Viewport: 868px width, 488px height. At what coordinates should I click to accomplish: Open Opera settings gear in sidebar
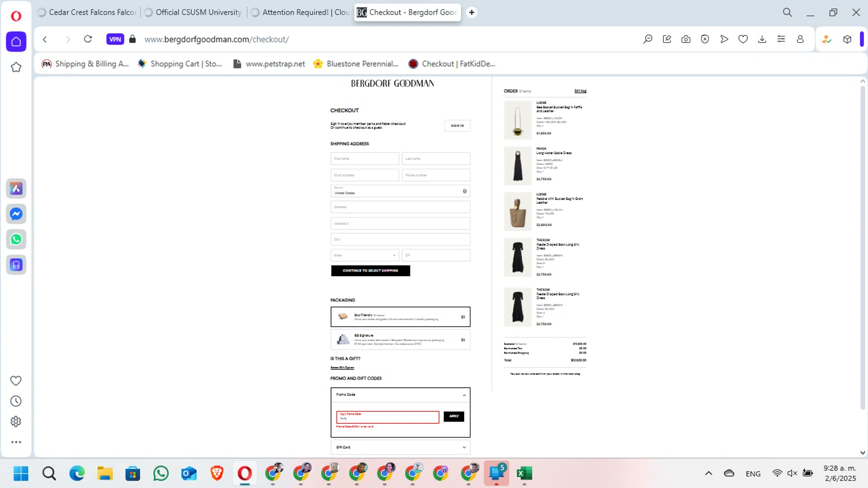[x=16, y=421]
